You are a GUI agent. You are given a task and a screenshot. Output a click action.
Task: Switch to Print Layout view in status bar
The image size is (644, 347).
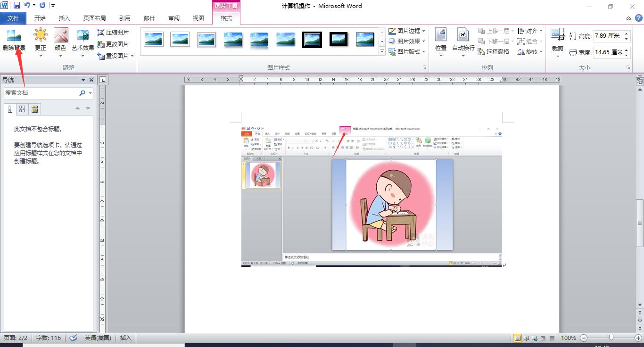[x=517, y=338]
